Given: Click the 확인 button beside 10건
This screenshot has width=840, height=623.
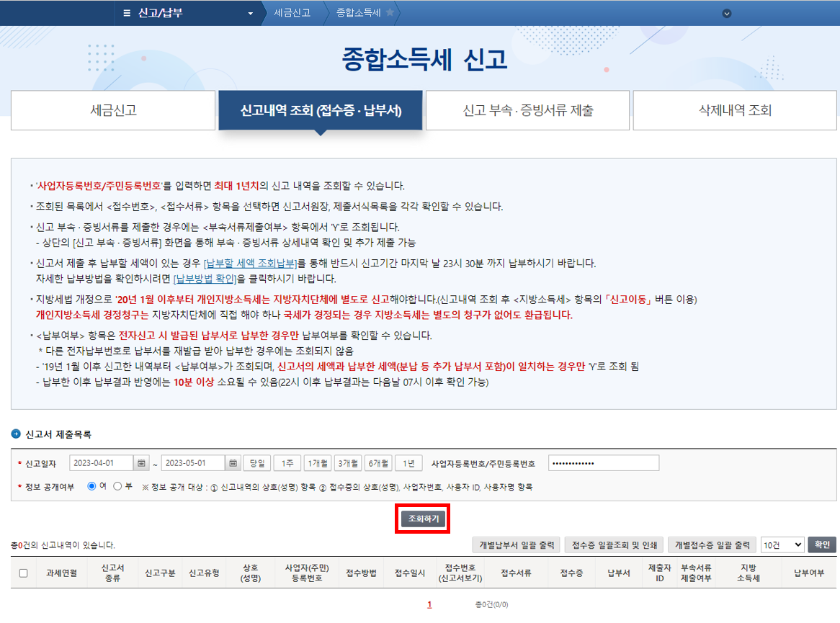Looking at the screenshot, I should [822, 544].
